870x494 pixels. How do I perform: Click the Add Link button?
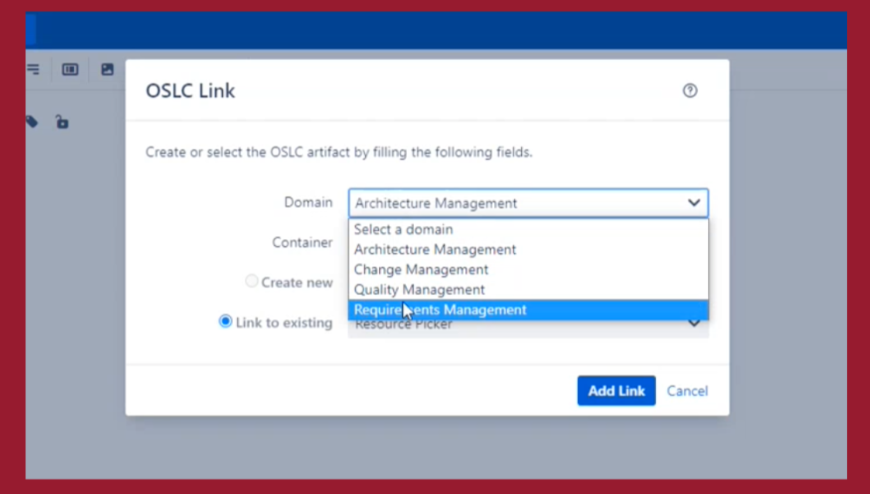(x=616, y=391)
